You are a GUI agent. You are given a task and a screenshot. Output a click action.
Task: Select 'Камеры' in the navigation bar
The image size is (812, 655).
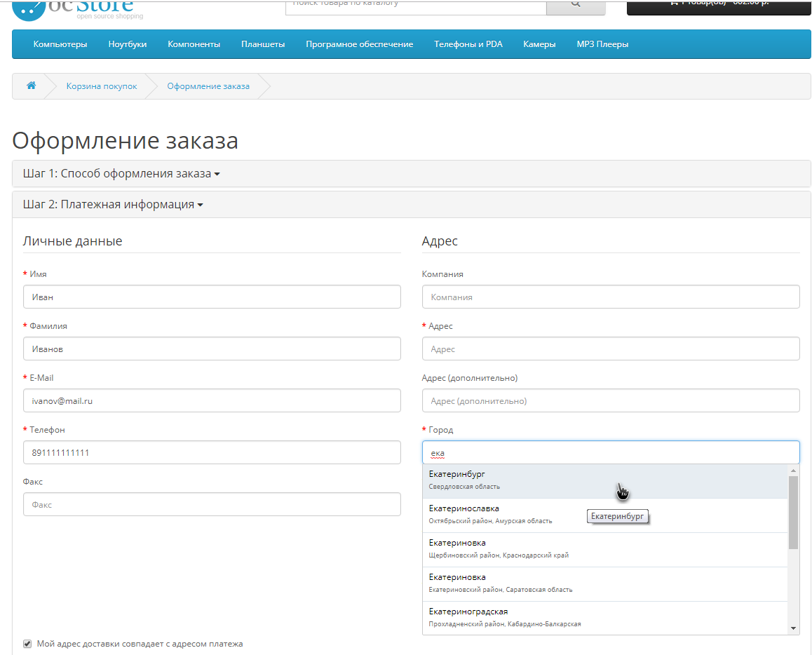click(539, 43)
